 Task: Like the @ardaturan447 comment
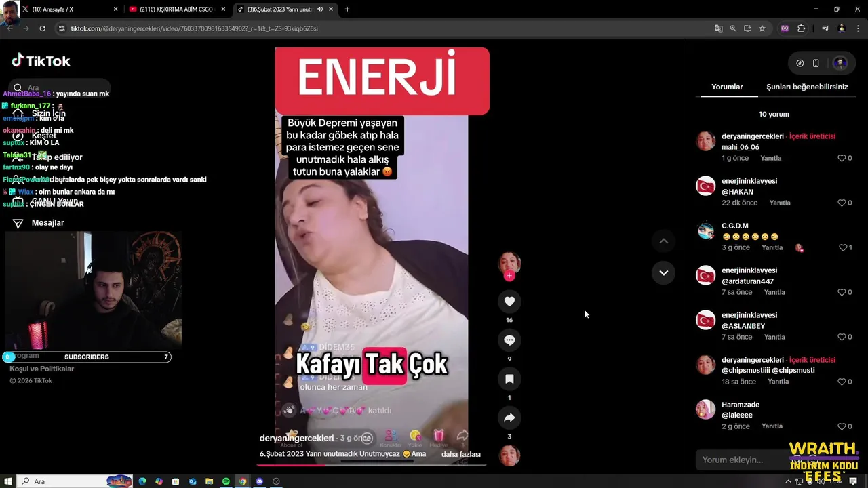[842, 292]
